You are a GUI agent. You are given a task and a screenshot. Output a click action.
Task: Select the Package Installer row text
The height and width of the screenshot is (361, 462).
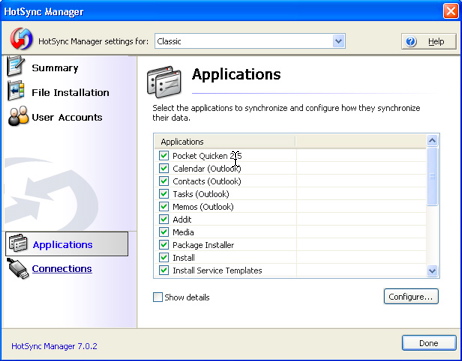(x=203, y=245)
